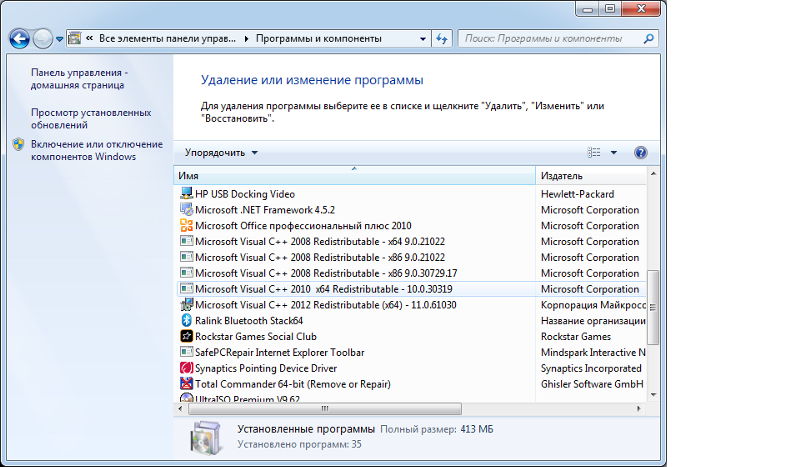Click 'Программы и компоненты' breadcrumb

[318, 38]
